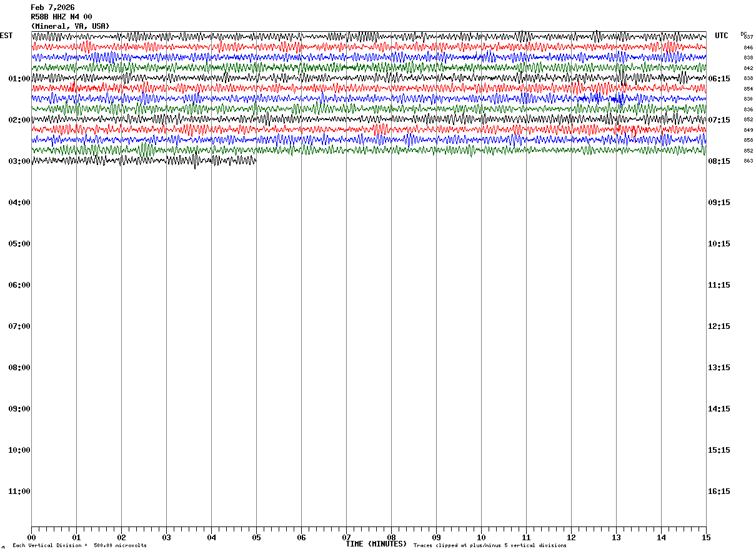756x554 pixels.
Task: Pick the "09:00" EST hour label
Action: coord(19,409)
